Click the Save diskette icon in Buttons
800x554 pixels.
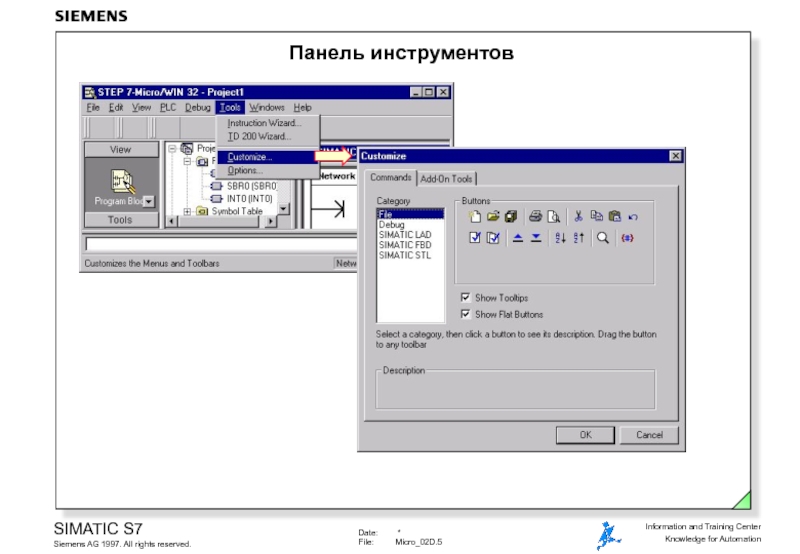click(x=511, y=217)
